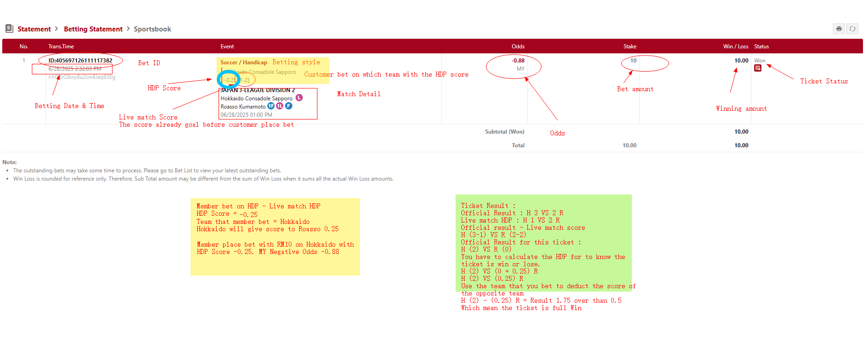This screenshot has height=342, width=868.
Task: Click the blue 1F badge beside Roasso Kumamoto
Action: 271,106
